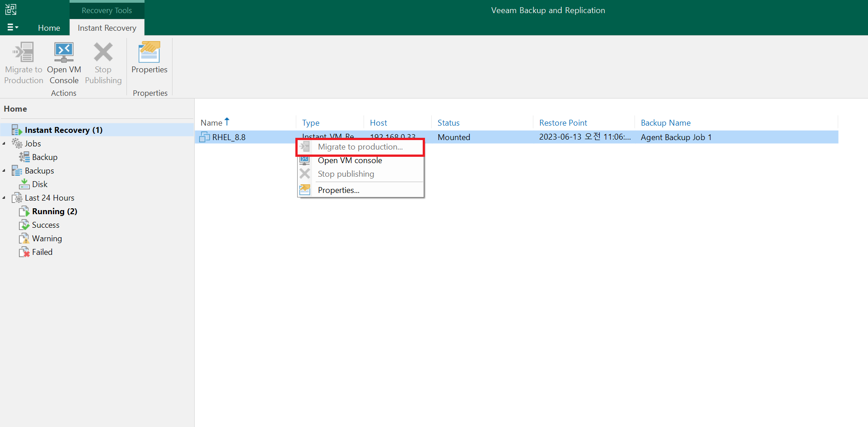Click the context menu Open VM console icon

pos(305,160)
